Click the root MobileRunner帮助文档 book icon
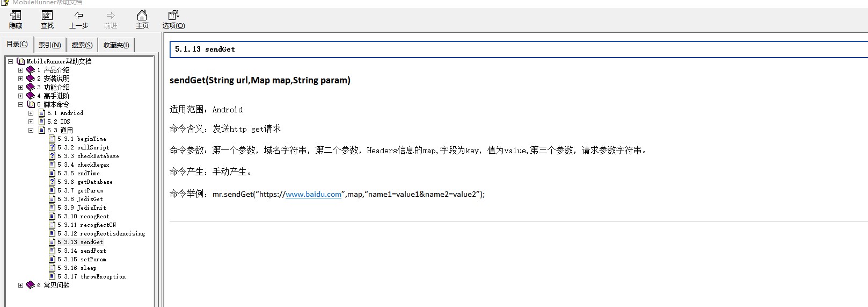This screenshot has width=868, height=307. point(20,61)
